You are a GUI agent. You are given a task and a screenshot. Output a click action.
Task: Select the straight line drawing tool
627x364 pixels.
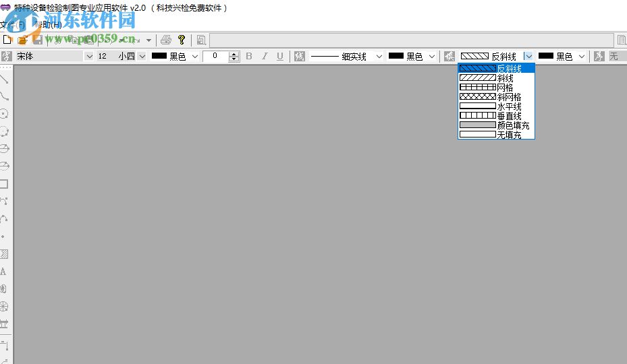tap(5, 79)
